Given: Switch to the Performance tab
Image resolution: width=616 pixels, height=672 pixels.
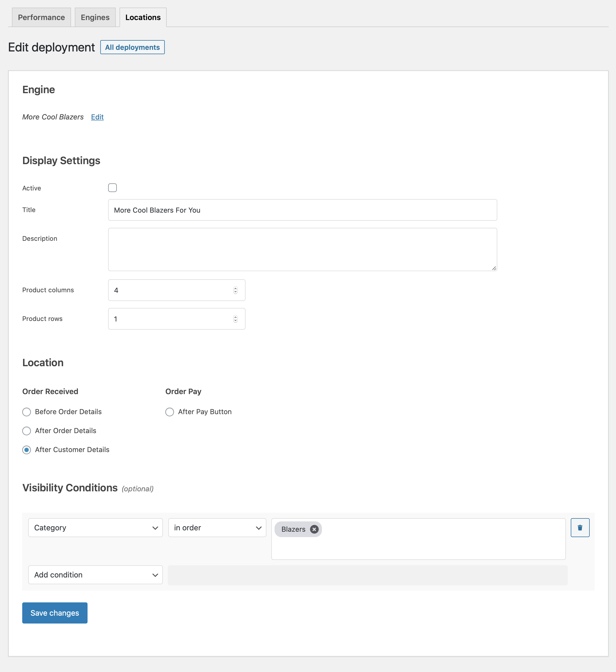Looking at the screenshot, I should 41,17.
